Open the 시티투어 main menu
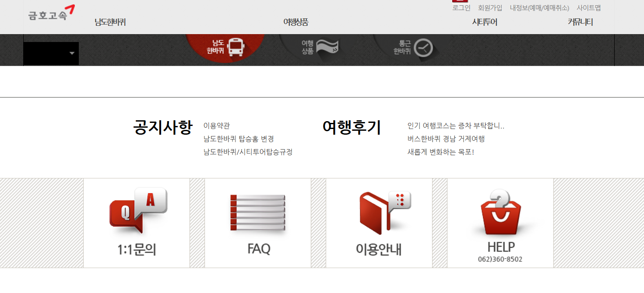 pos(485,22)
